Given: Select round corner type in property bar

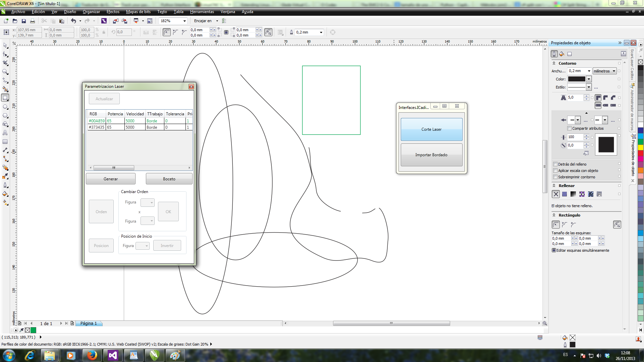Looking at the screenshot, I should pos(167,32).
